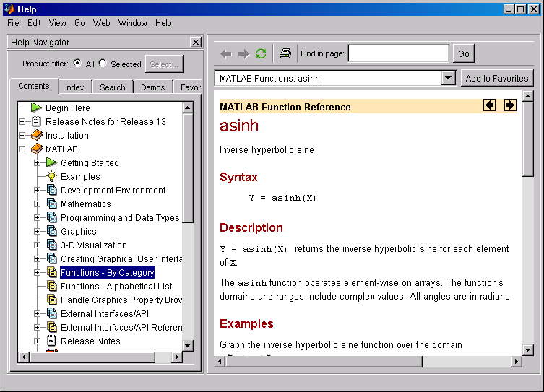
Task: Click the Examples light bulb icon
Action: coord(52,176)
